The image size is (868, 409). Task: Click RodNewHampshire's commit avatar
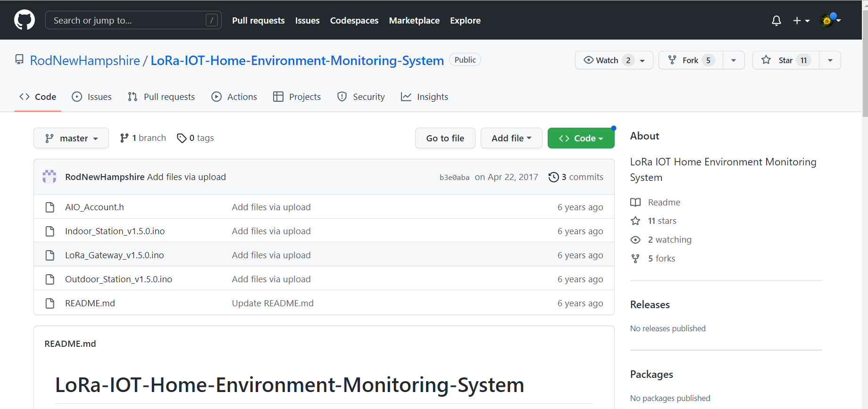click(50, 177)
